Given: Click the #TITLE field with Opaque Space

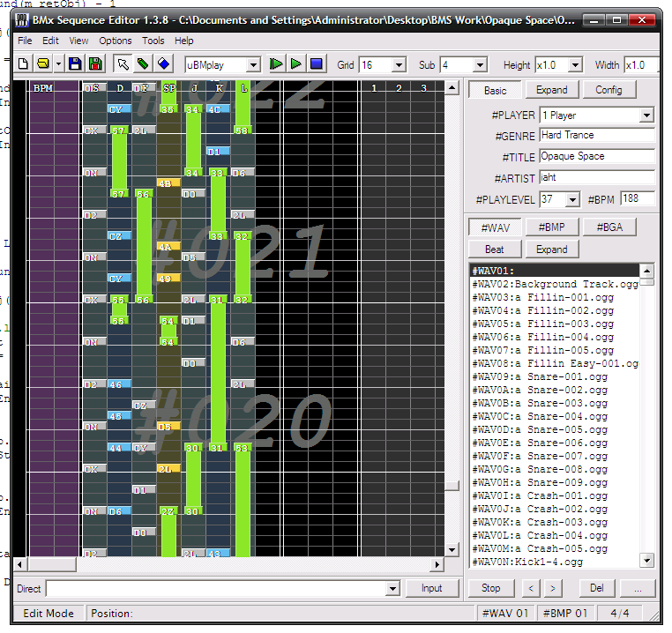Looking at the screenshot, I should tap(597, 156).
